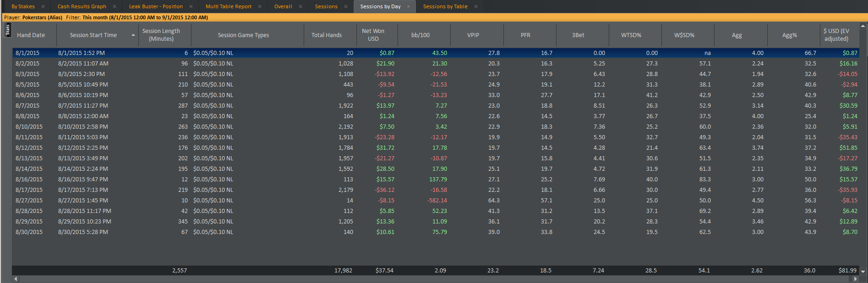The image size is (868, 283).
Task: Open the vertical Stats side panel
Action: [7, 30]
